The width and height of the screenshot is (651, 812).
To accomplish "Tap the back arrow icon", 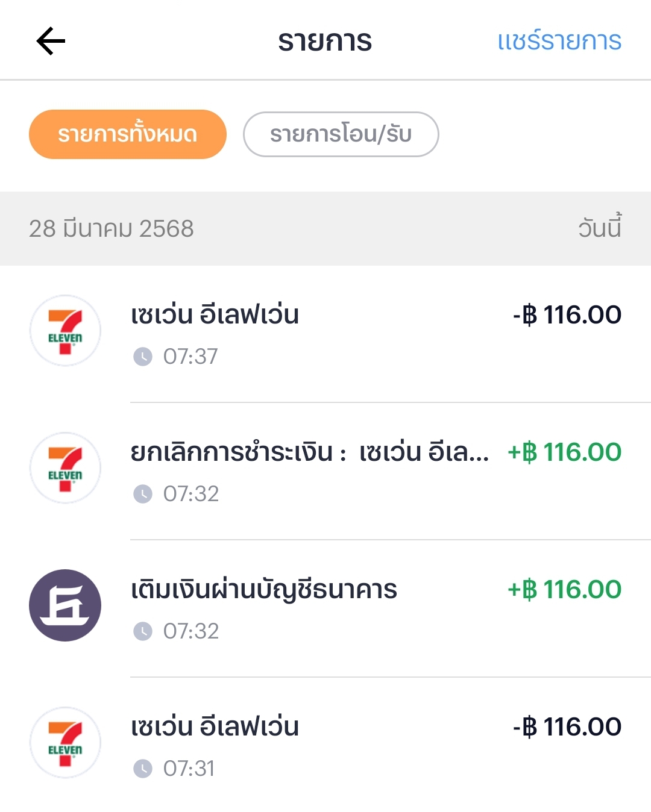I will point(51,41).
